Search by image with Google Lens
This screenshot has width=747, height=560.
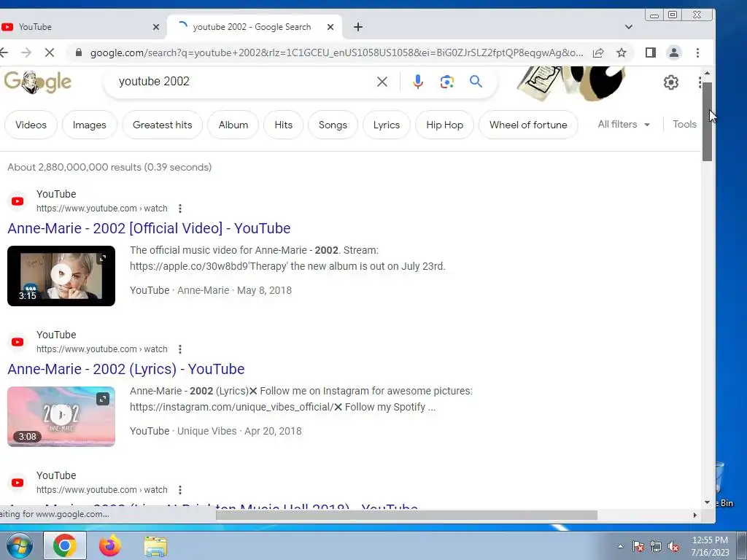(447, 82)
